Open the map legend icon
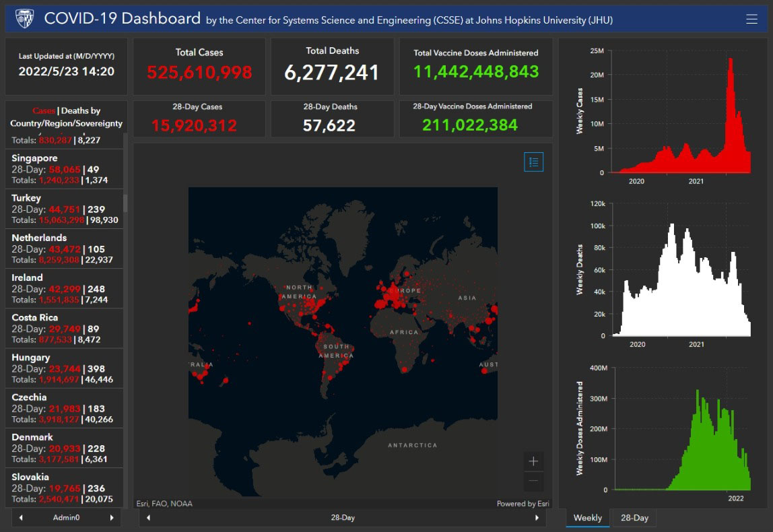Screen dimensions: 773x532 click(533, 162)
